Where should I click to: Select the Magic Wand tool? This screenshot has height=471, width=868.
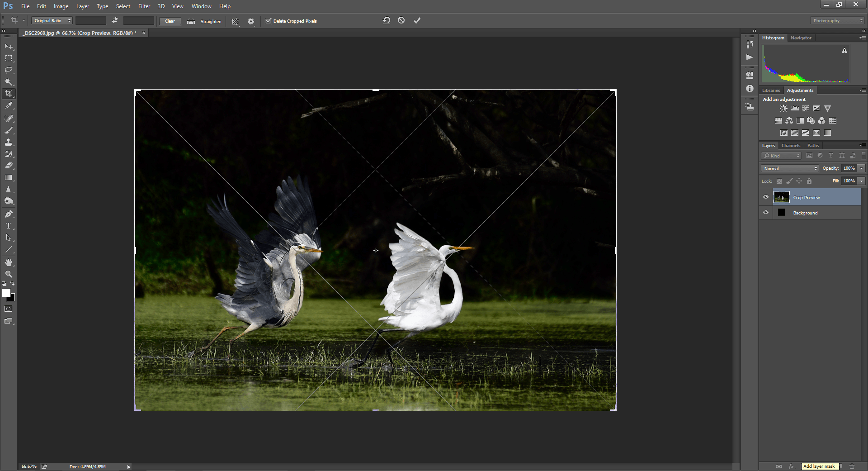9,82
